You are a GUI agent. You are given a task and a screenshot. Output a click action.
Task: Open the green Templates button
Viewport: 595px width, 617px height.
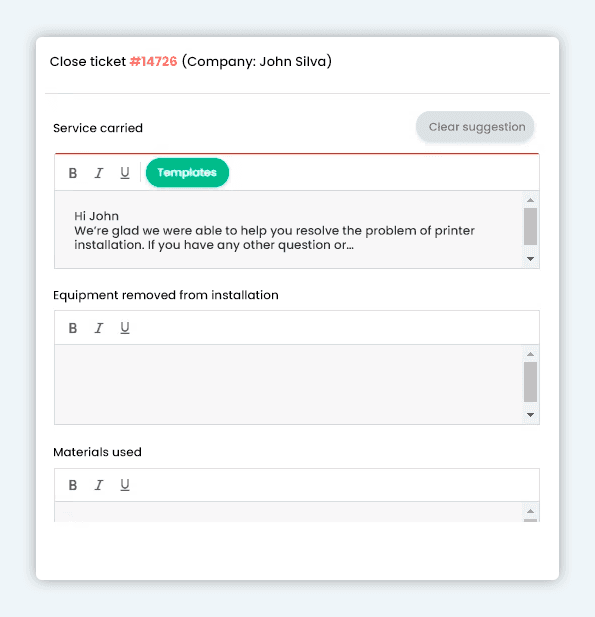click(x=187, y=172)
